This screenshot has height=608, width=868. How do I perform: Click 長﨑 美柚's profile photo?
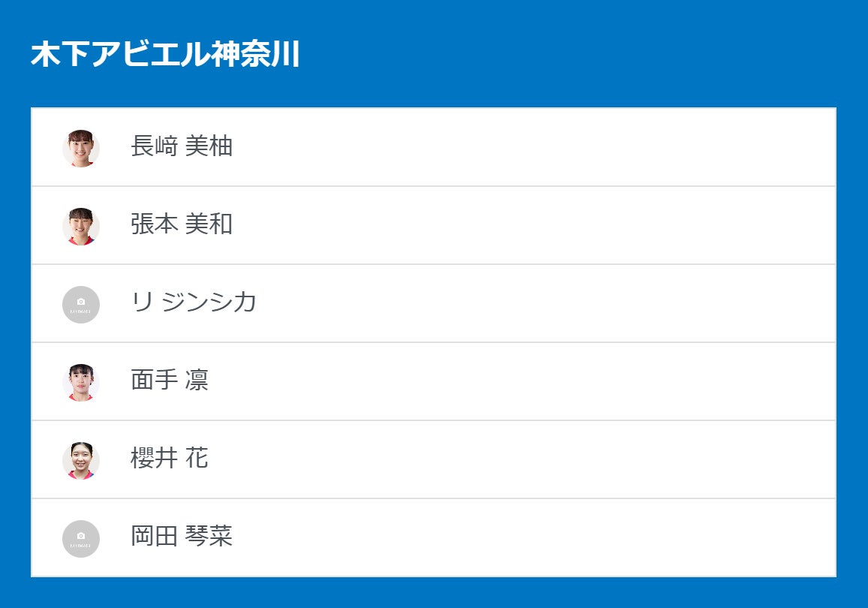point(81,148)
